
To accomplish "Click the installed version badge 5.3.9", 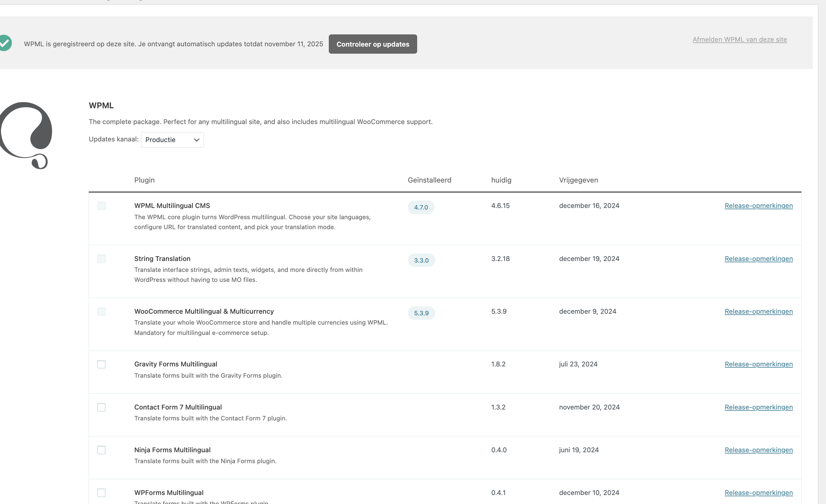I will pos(421,313).
